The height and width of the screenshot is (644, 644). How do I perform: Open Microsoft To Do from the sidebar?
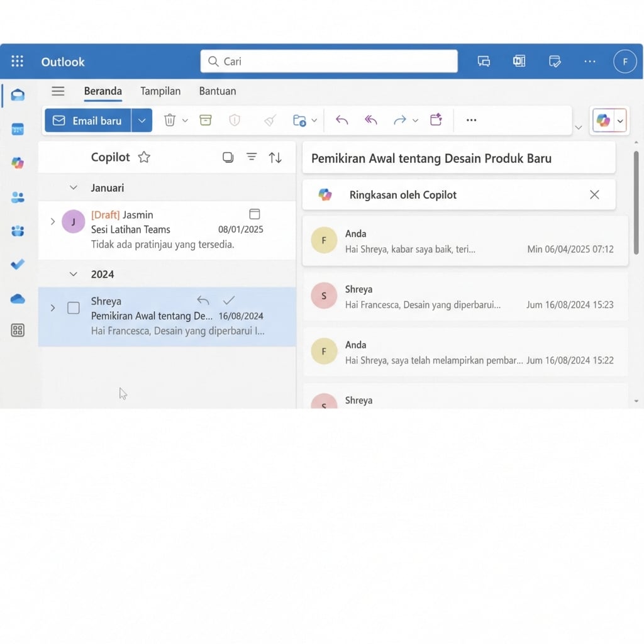pyautogui.click(x=18, y=264)
